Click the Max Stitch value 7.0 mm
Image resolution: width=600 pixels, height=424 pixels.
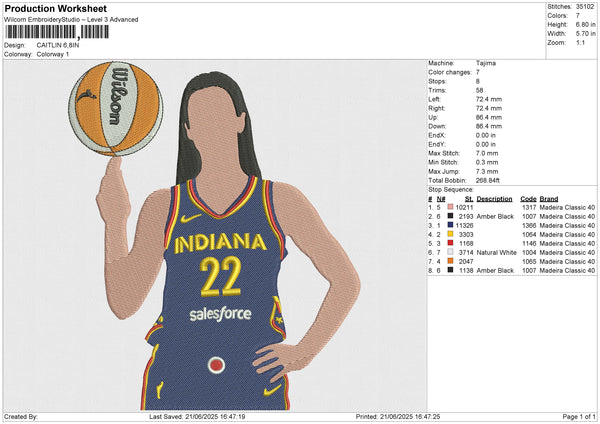pos(487,153)
